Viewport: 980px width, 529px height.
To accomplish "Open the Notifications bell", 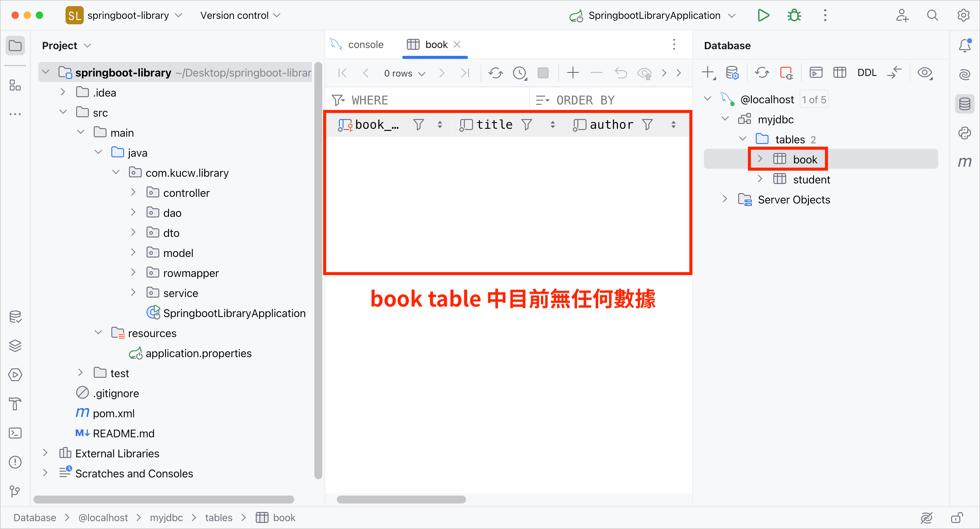I will [x=965, y=45].
